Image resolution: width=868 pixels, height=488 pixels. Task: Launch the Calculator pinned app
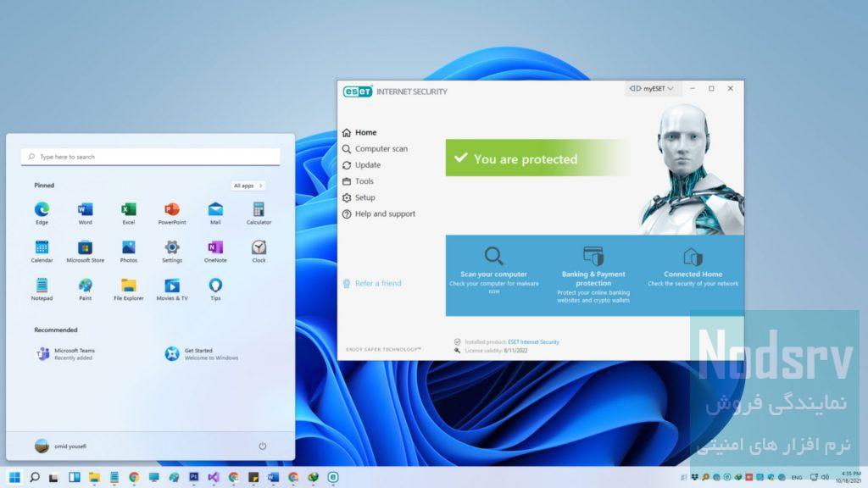pyautogui.click(x=259, y=211)
